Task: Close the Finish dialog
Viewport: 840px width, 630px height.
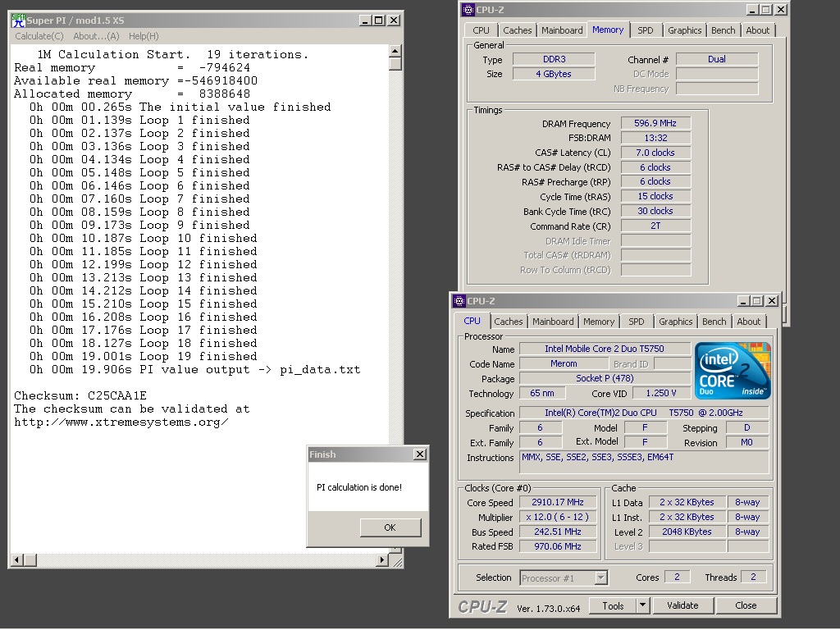Action: (x=420, y=454)
